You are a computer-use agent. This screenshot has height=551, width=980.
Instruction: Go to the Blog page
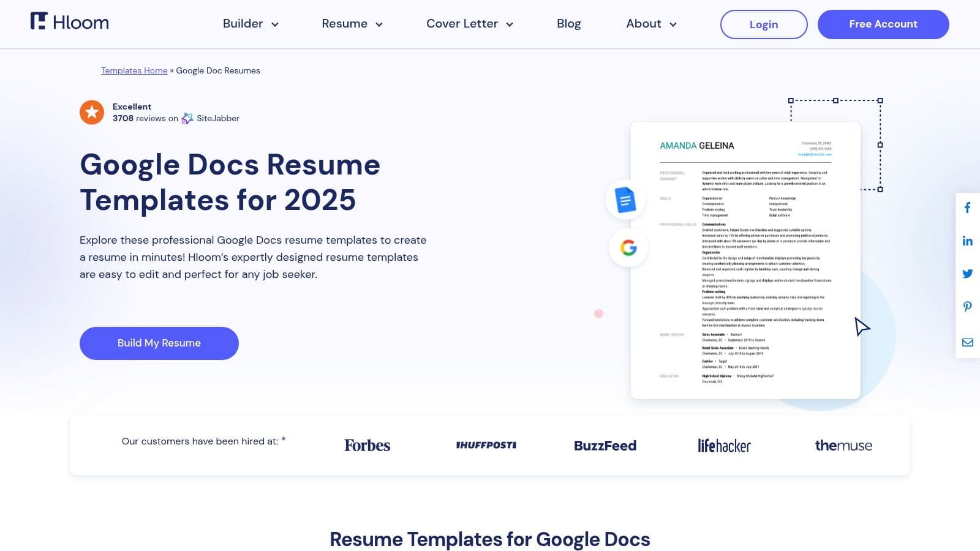568,24
